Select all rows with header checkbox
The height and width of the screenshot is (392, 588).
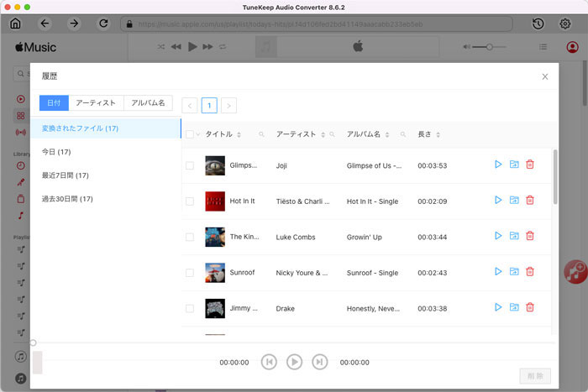pos(190,134)
